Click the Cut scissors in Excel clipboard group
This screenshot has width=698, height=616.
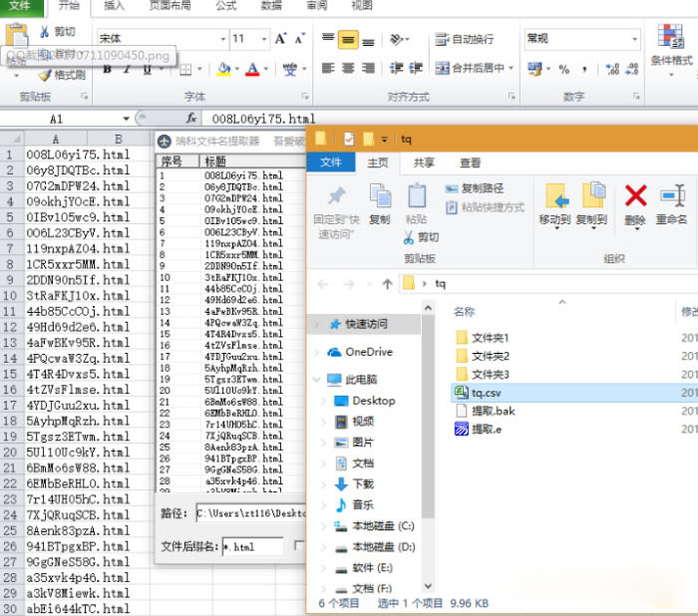45,32
